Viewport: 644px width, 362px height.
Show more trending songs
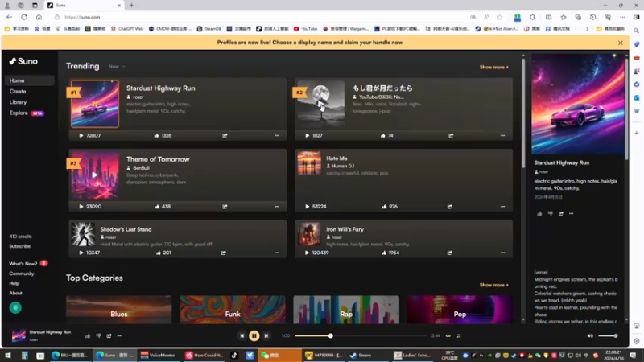pyautogui.click(x=494, y=67)
